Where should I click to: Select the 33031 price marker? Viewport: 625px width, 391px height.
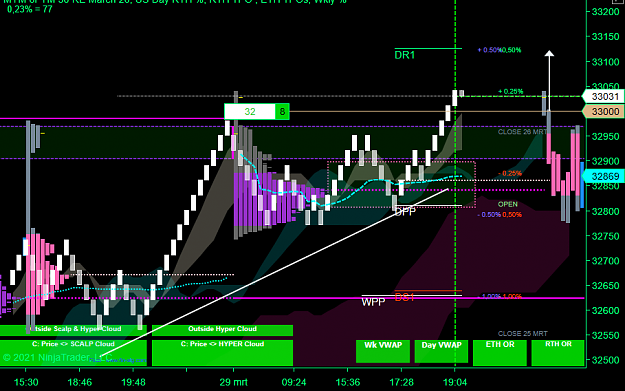pyautogui.click(x=603, y=96)
